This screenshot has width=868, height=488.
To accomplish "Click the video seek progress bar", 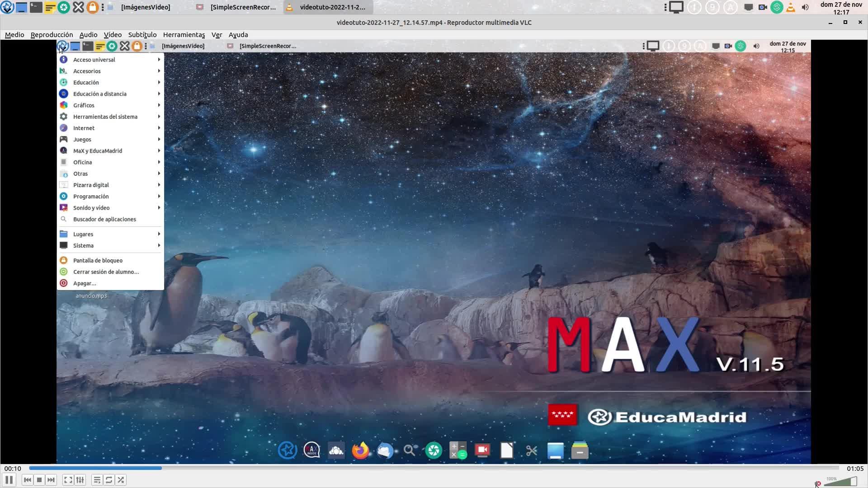I will click(x=434, y=468).
